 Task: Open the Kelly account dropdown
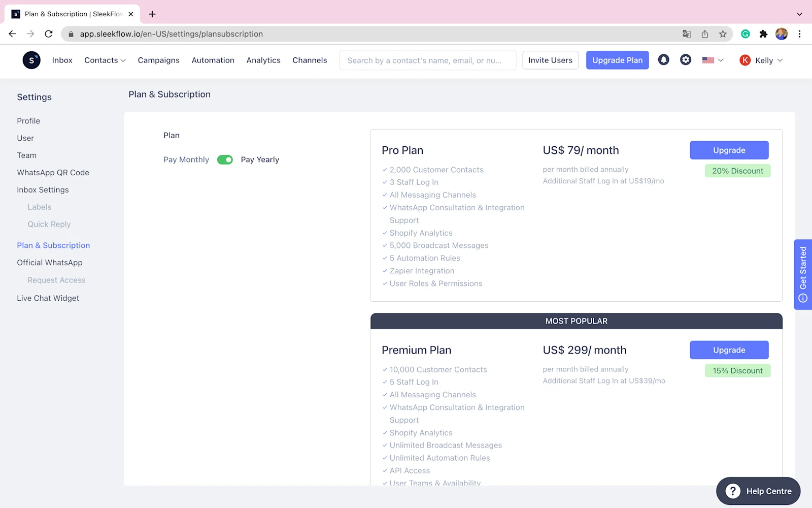[761, 60]
